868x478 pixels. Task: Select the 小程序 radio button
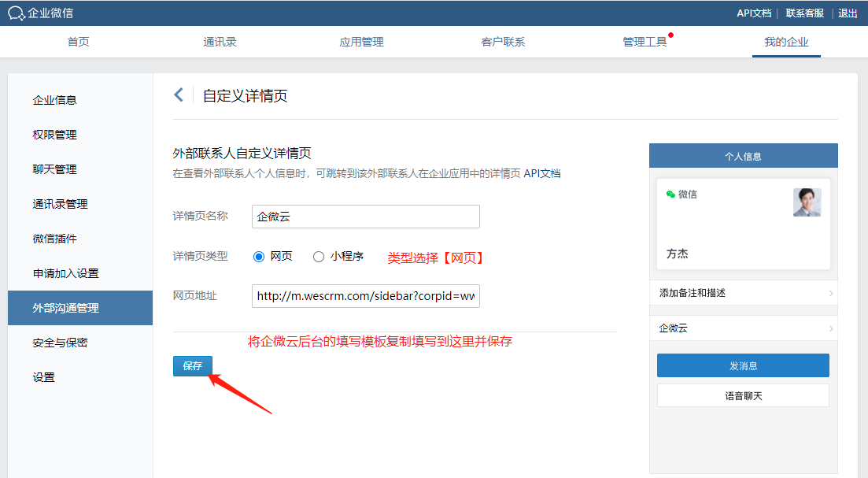[x=318, y=257]
